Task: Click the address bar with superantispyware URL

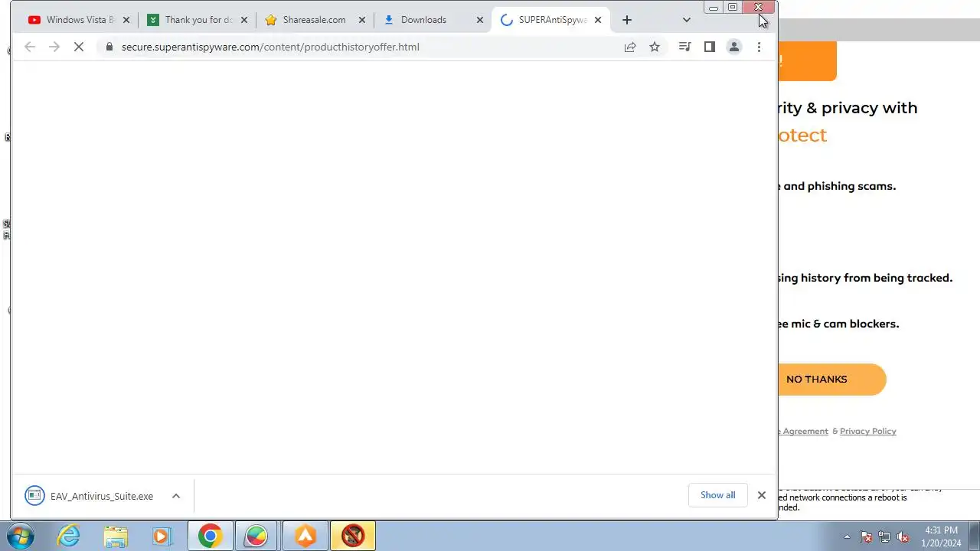Action: point(270,47)
